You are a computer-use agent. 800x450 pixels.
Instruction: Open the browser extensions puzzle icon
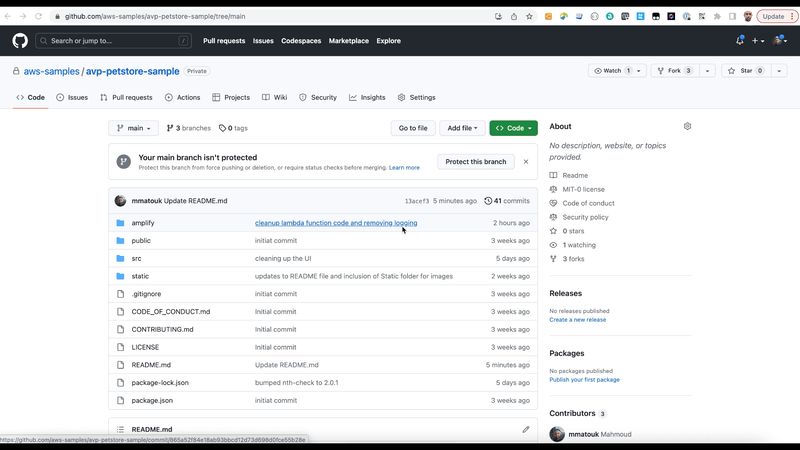[x=717, y=16]
